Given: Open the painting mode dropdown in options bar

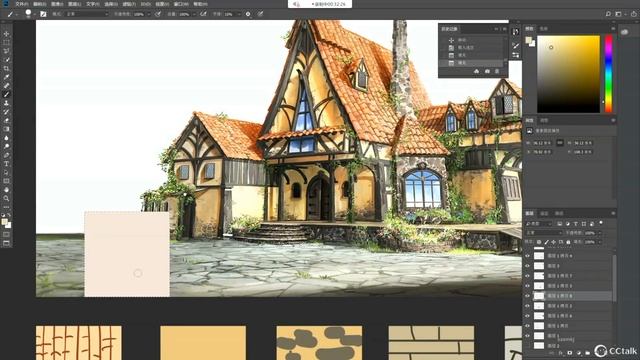Looking at the screenshot, I should point(87,14).
